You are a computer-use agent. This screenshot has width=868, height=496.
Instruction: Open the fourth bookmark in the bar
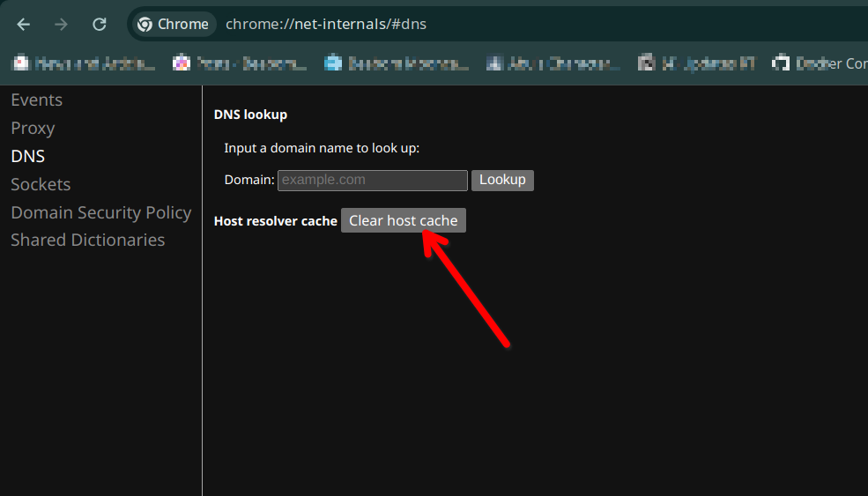553,63
